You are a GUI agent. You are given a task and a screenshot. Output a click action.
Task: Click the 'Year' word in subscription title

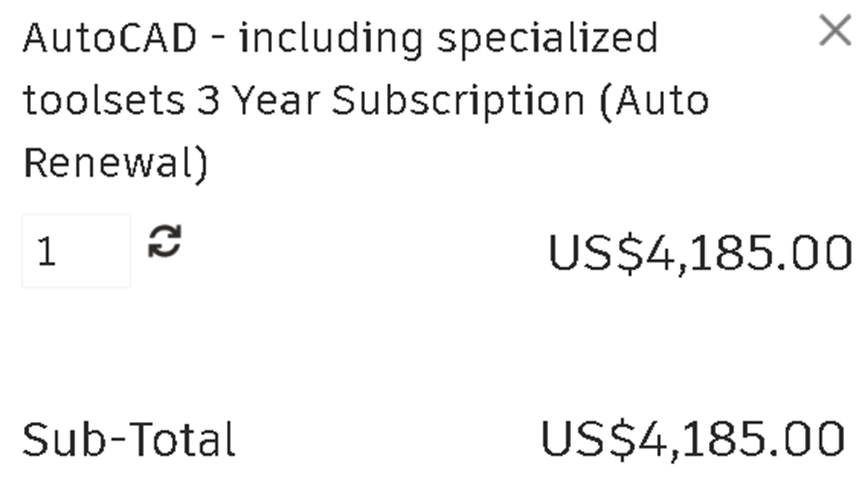(x=275, y=101)
